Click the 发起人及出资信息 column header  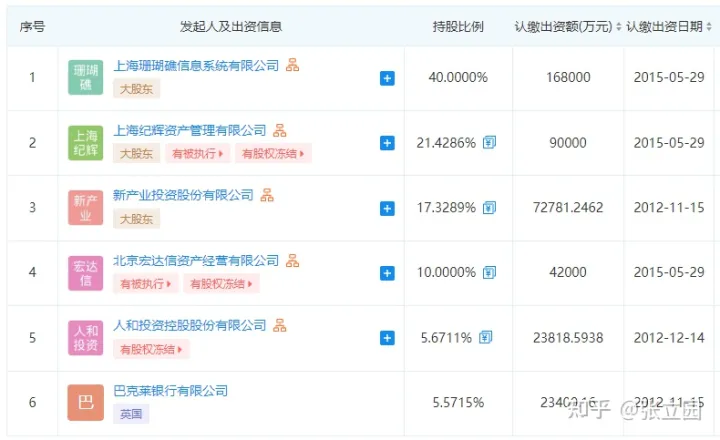click(x=231, y=27)
